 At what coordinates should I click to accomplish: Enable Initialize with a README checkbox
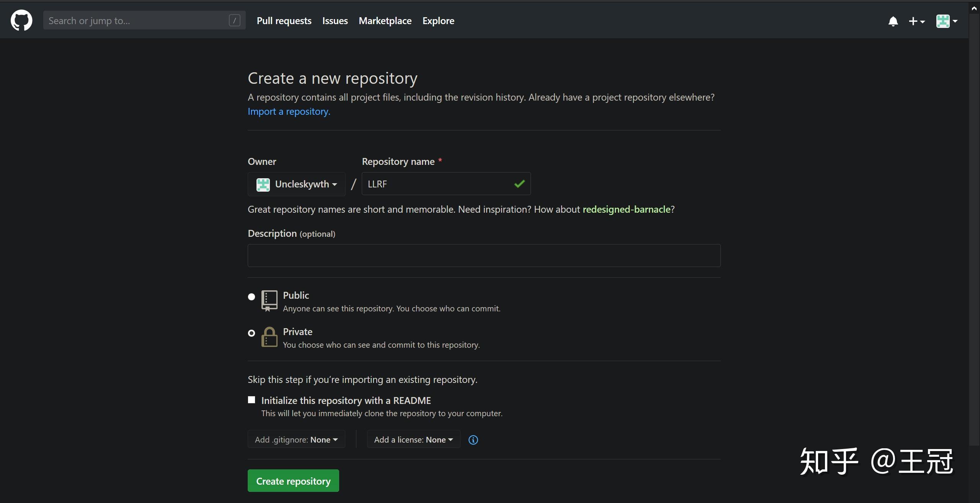252,400
